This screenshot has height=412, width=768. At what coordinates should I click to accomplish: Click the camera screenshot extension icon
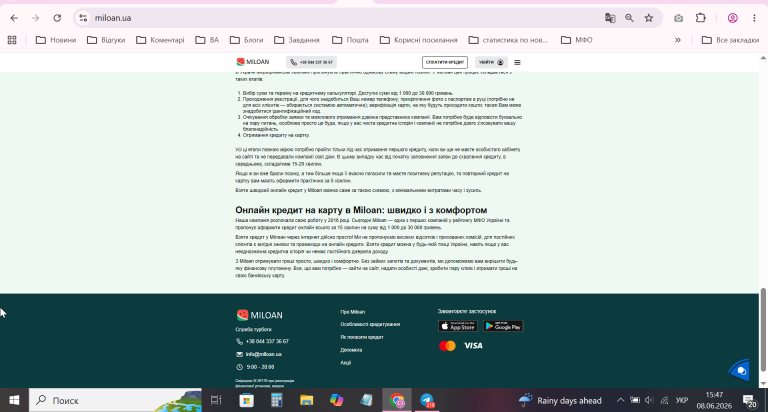[678, 18]
